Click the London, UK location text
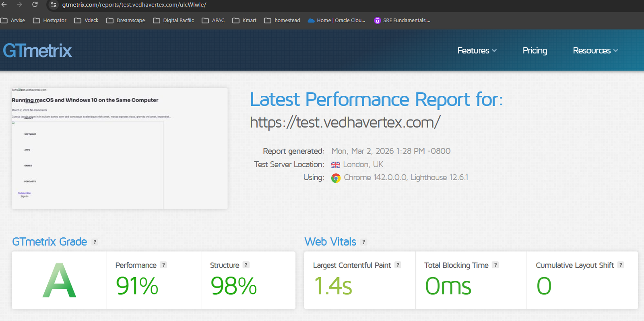 [x=363, y=165]
